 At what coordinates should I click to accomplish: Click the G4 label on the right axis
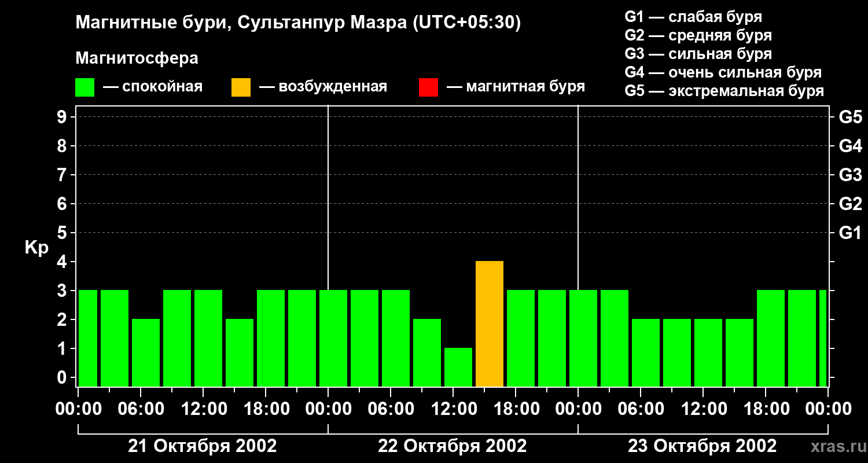(x=850, y=146)
